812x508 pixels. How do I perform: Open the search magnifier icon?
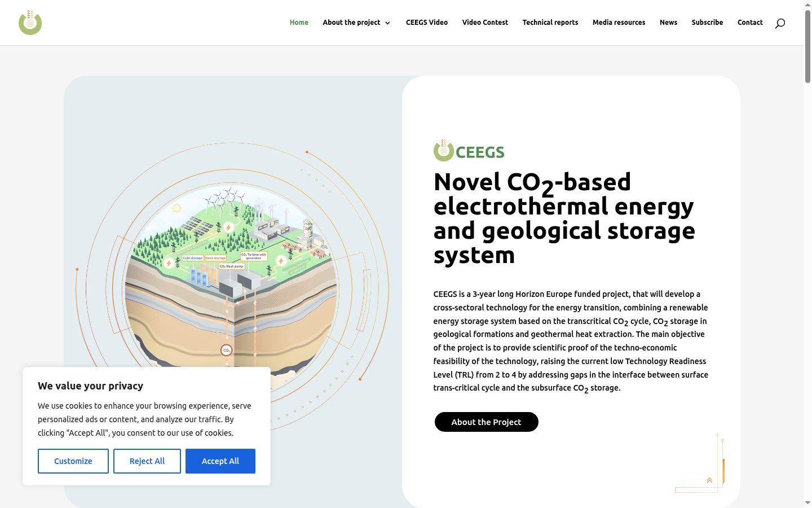pos(780,23)
